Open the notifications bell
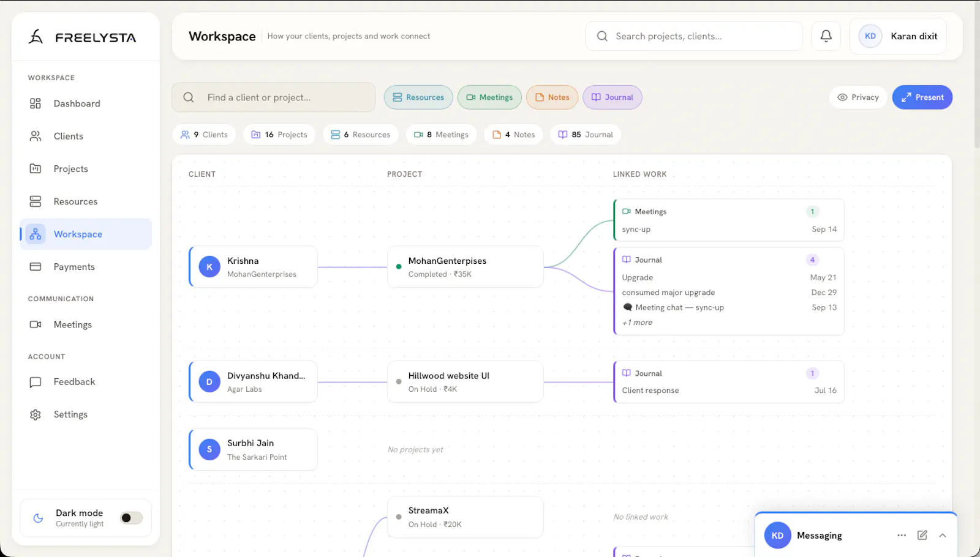 826,36
